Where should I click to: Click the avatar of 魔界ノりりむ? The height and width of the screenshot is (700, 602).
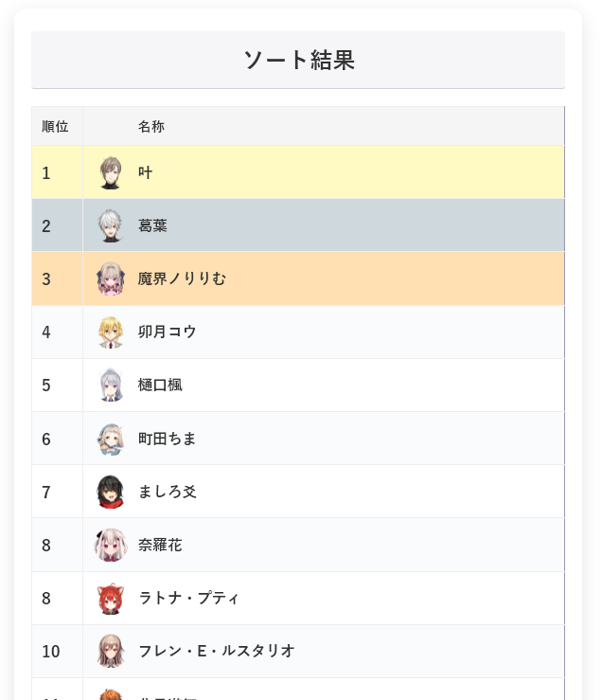pyautogui.click(x=111, y=278)
